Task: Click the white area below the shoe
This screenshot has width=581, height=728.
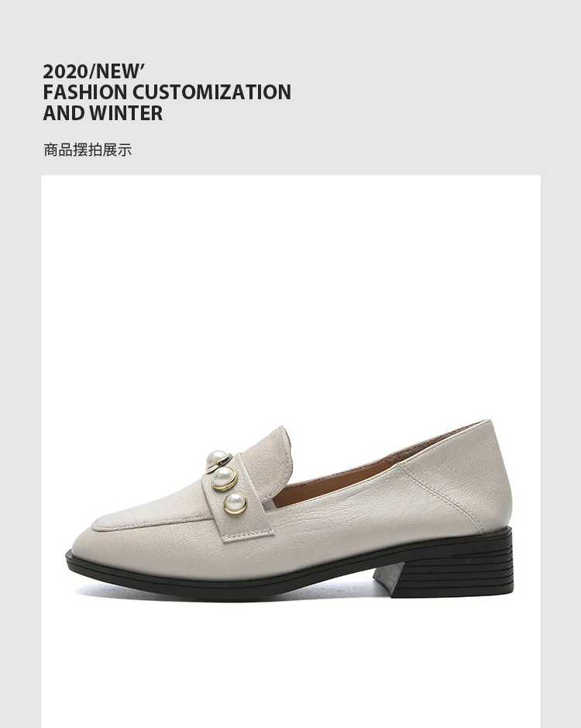Action: (290, 668)
